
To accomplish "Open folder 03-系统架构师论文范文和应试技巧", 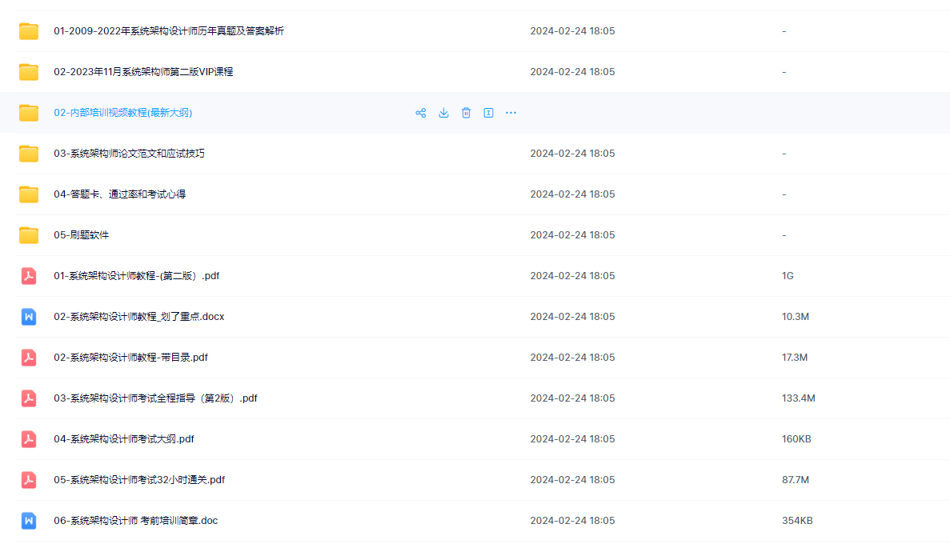I will (129, 154).
